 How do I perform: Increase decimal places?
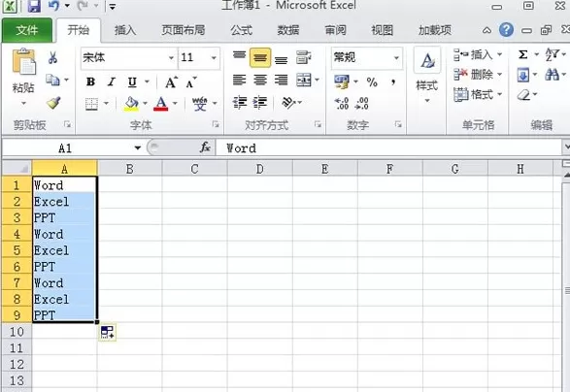click(342, 104)
